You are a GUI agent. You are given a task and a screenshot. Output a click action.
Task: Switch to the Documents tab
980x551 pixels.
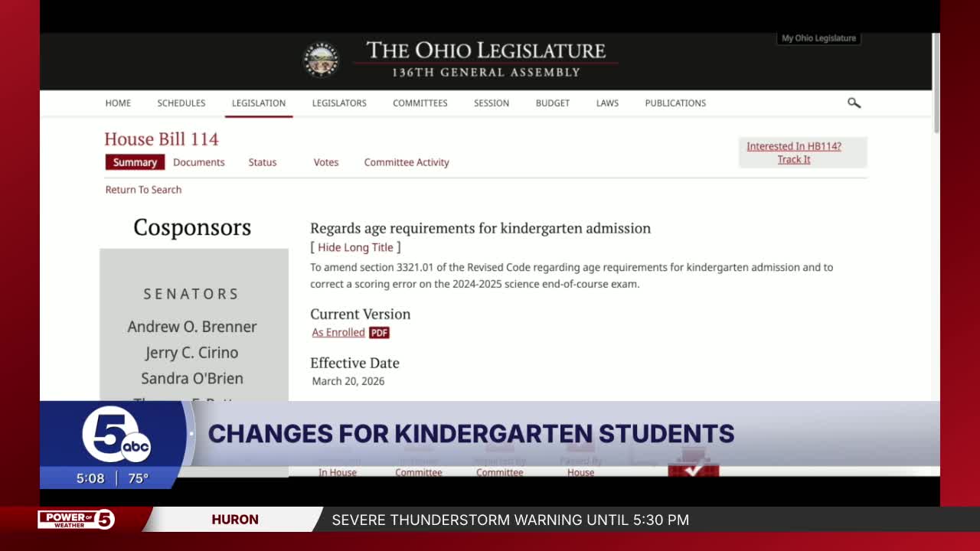199,162
